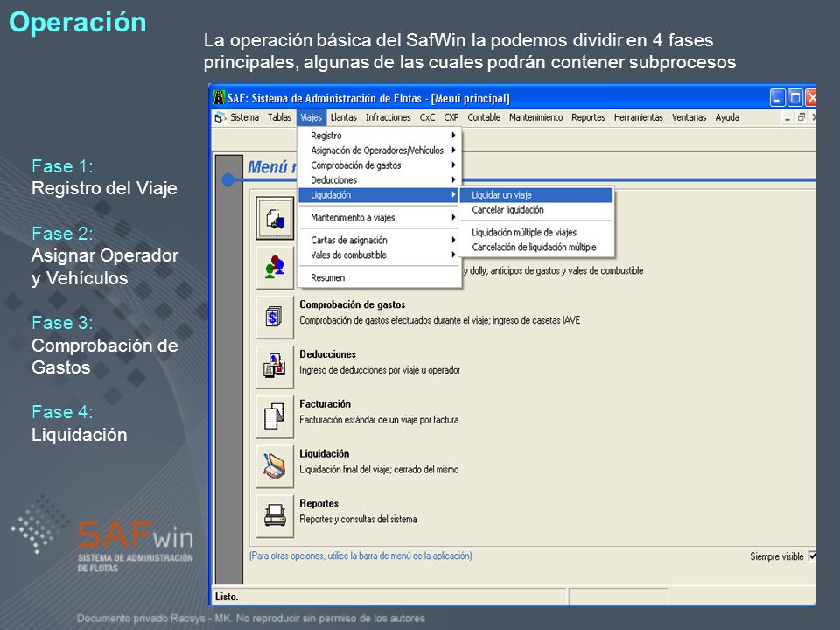The height and width of the screenshot is (630, 840).
Task: Click the '(Para otras opciones...' hint text
Action: 360,556
